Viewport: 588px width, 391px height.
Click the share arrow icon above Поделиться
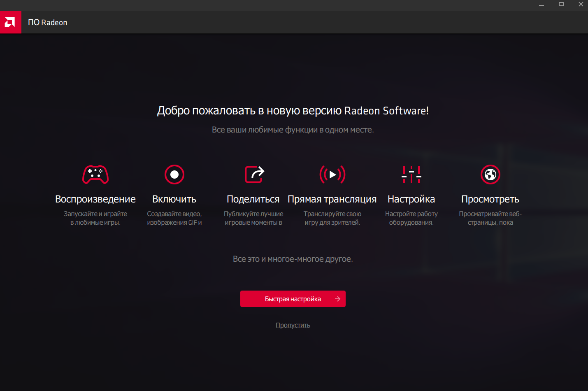(254, 175)
